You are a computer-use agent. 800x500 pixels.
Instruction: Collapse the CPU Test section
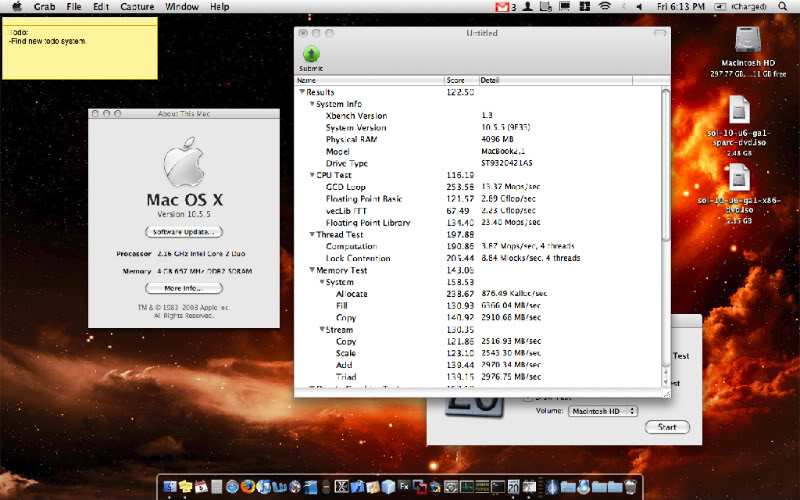312,175
